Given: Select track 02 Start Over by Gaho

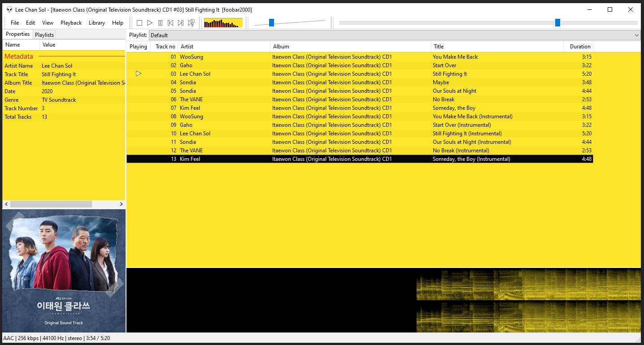Looking at the screenshot, I should (x=360, y=65).
